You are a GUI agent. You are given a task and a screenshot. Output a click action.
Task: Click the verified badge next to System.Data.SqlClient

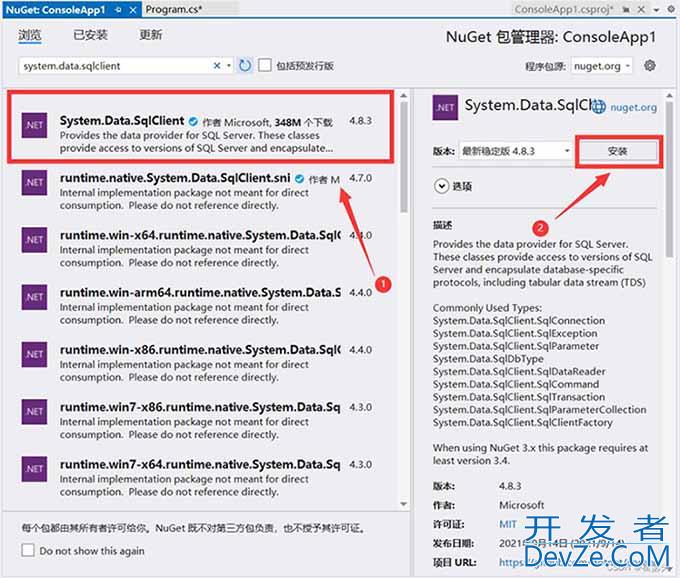(x=193, y=121)
